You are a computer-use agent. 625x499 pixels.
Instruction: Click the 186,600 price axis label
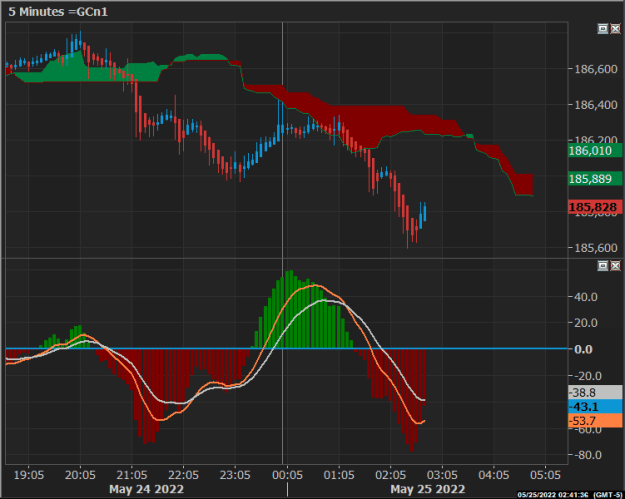click(x=596, y=69)
